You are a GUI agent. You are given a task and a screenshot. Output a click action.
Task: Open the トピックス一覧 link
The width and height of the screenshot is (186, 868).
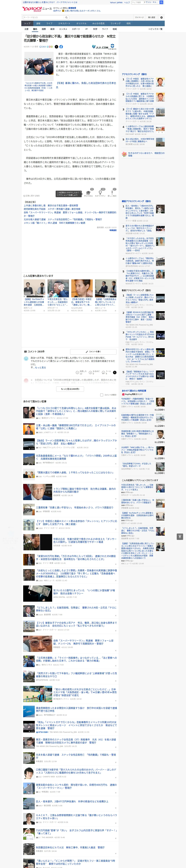[155, 29]
